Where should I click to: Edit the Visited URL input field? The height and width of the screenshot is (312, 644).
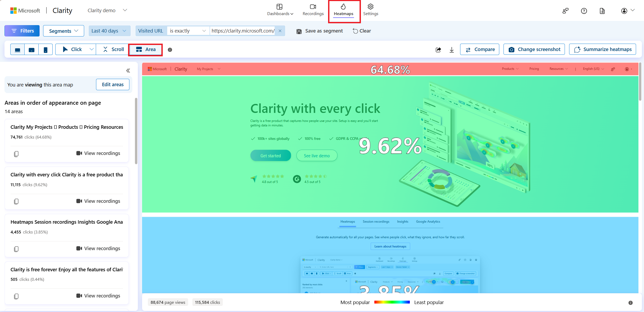point(243,31)
